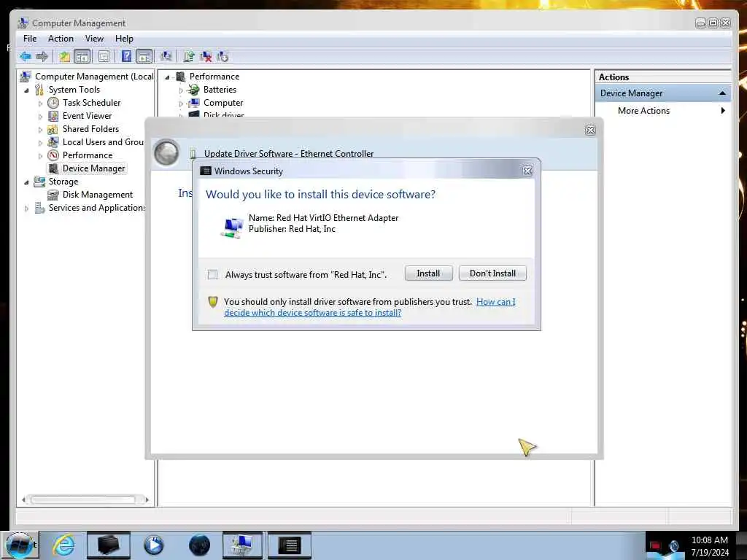
Task: Click the Event Viewer icon in the tree
Action: tap(53, 116)
